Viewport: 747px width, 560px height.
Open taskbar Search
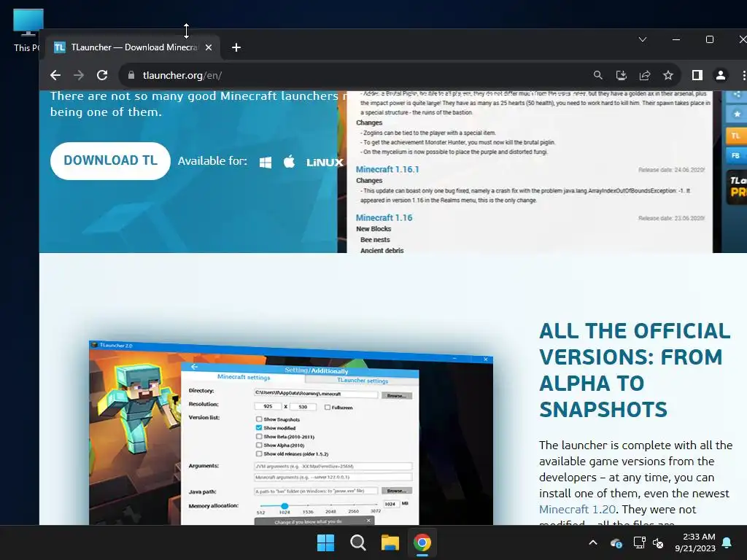(357, 542)
